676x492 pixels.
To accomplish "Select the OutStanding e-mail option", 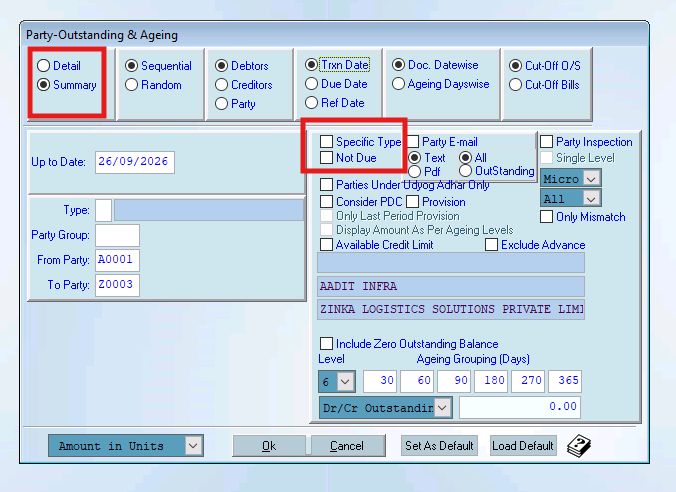I will click(465, 171).
